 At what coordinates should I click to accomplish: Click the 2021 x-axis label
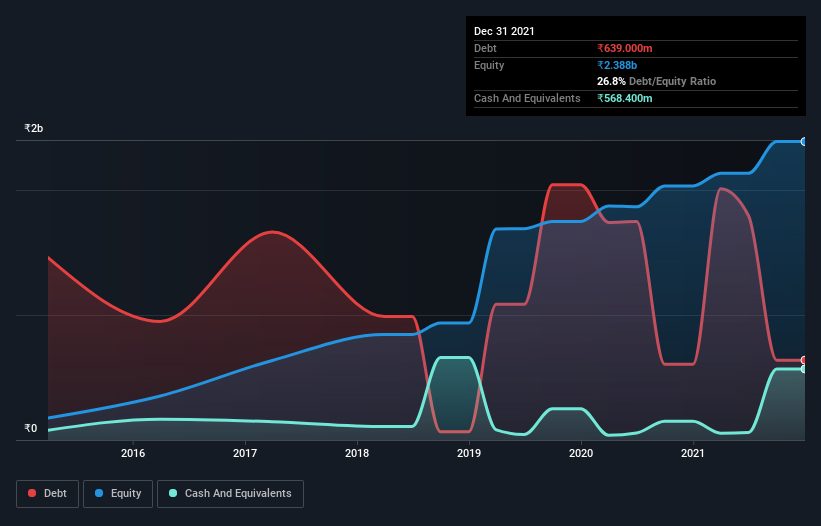(693, 453)
